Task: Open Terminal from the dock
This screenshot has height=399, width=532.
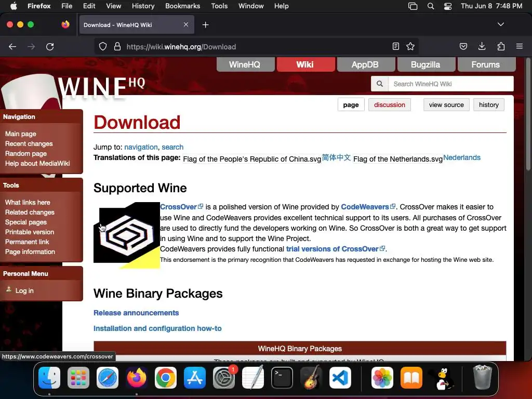Action: 282,378
